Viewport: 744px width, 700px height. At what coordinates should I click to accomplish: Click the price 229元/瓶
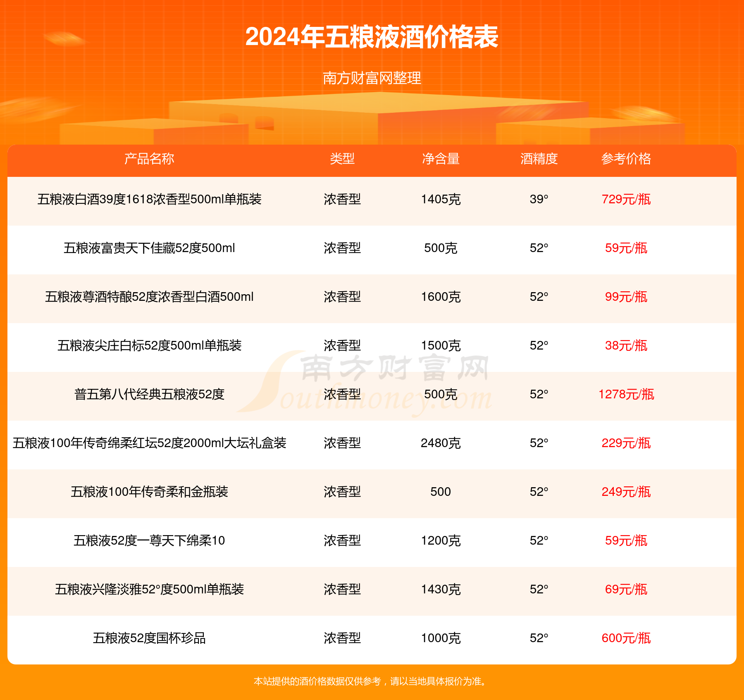tap(626, 443)
